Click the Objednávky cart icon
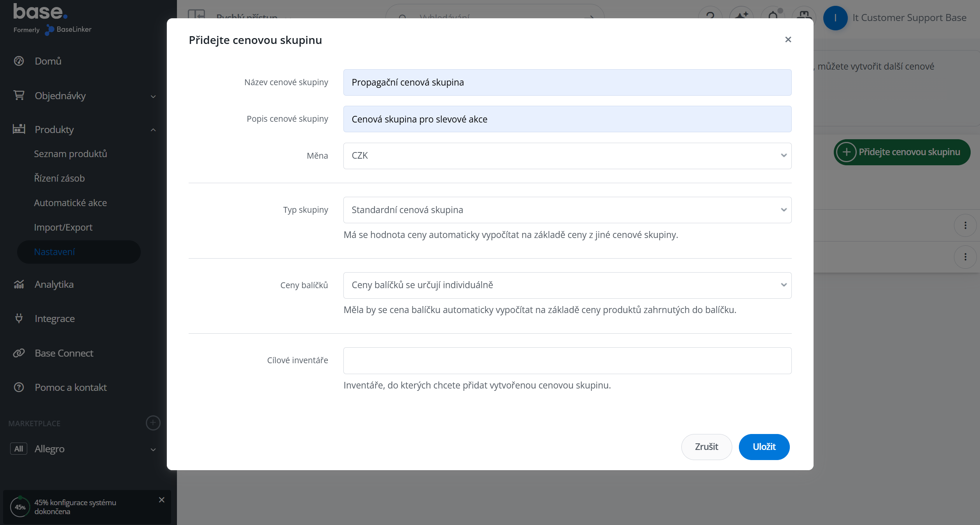Screen dimensions: 980x525 tap(19, 95)
